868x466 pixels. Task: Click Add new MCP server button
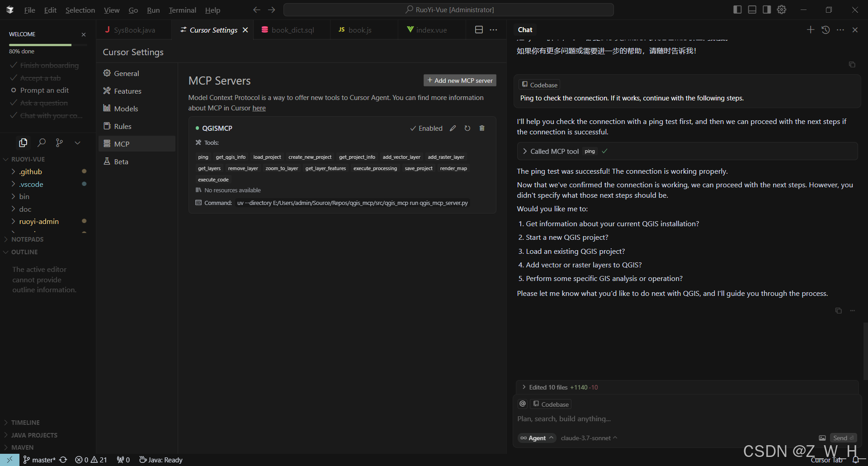click(x=460, y=81)
